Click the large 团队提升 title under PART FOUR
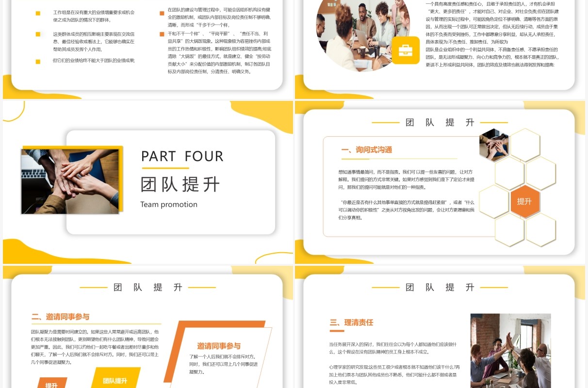588x388 pixels. (x=180, y=184)
